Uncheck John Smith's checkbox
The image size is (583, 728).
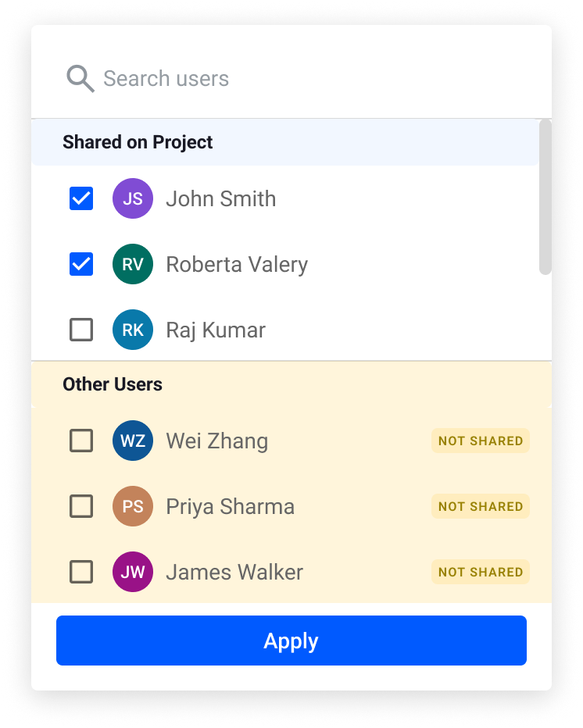80,198
